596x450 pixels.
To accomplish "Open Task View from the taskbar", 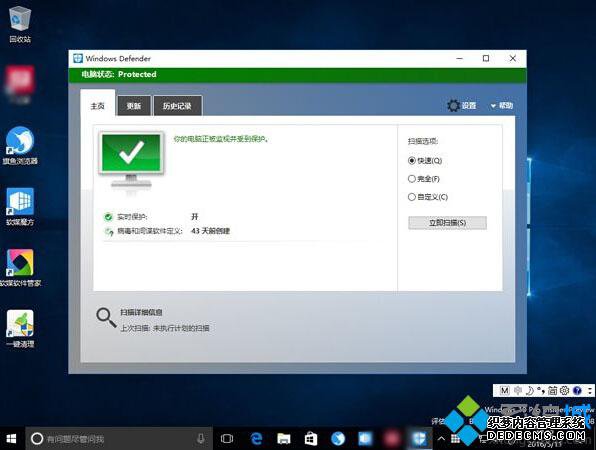I will click(x=227, y=439).
